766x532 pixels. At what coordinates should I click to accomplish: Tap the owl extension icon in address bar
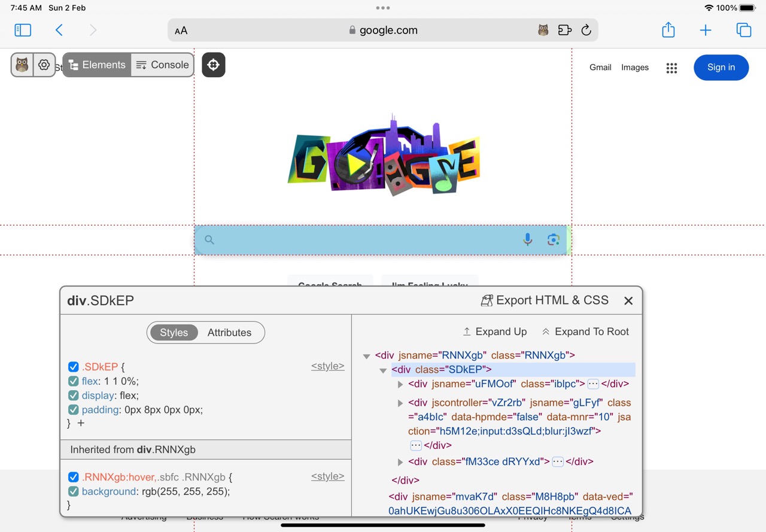pos(543,30)
